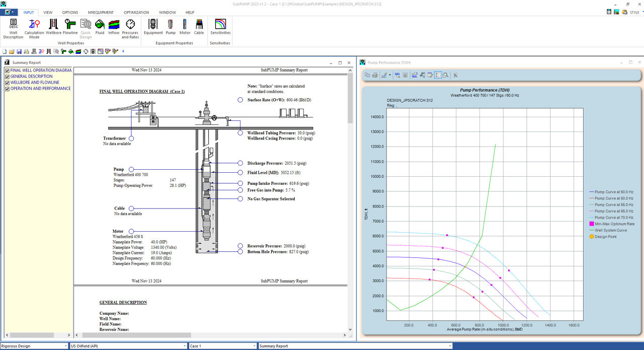The height and width of the screenshot is (350, 644).
Task: Expand the chart line-style dropdown arrow
Action: (389, 75)
